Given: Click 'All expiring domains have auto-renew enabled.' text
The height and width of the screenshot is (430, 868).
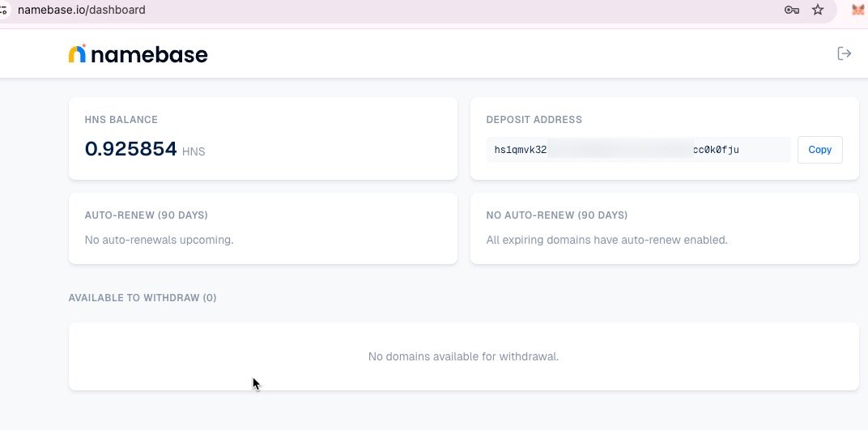Looking at the screenshot, I should [606, 241].
